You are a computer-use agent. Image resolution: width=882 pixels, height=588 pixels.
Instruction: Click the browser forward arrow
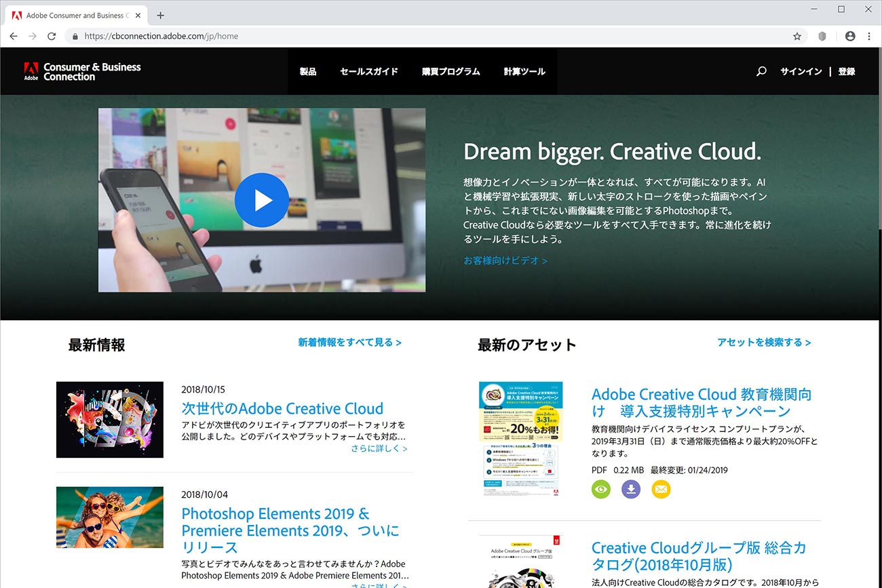tap(33, 36)
